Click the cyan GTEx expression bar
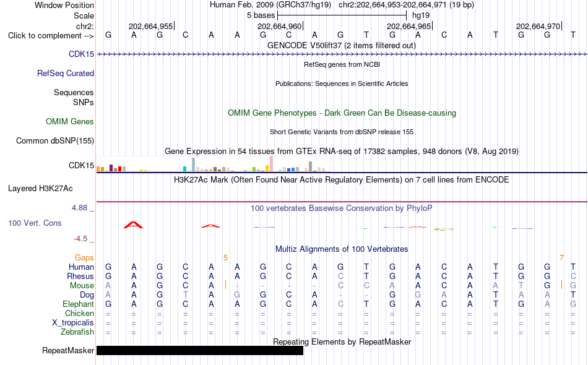The height and width of the screenshot is (365, 588). [185, 169]
